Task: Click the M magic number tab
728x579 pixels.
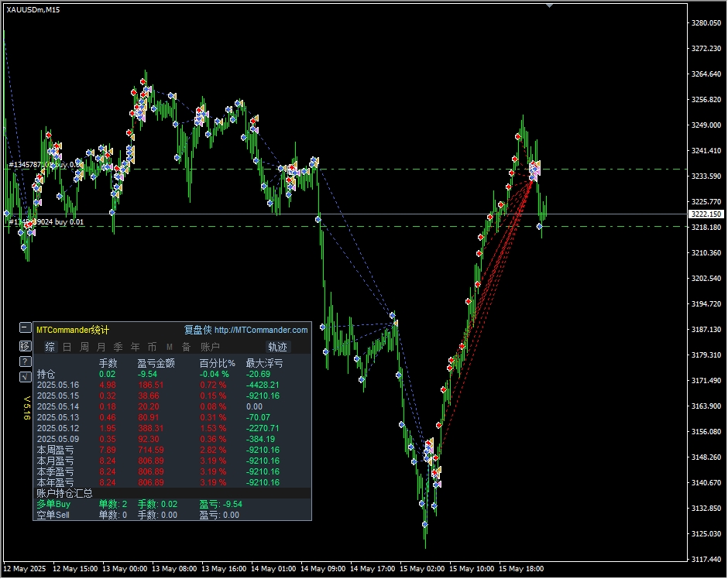Action: 170,347
